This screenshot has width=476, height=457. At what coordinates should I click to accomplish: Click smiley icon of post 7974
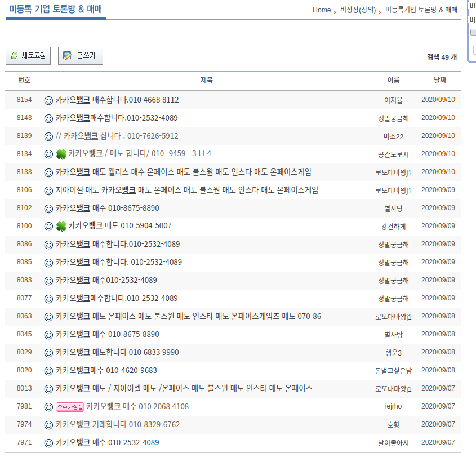(48, 425)
